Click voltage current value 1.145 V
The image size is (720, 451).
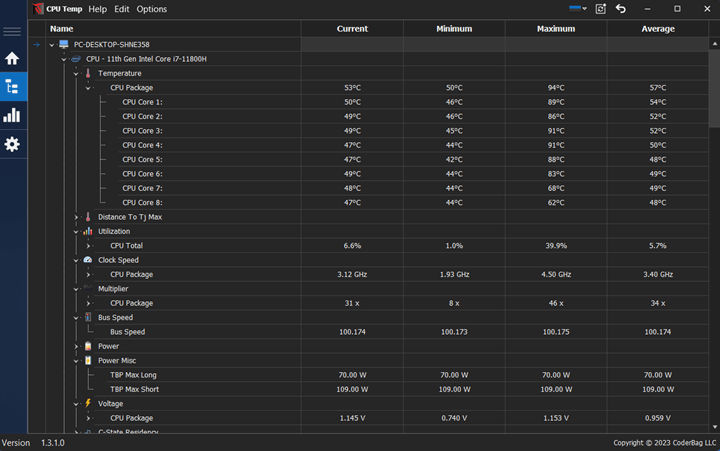352,418
